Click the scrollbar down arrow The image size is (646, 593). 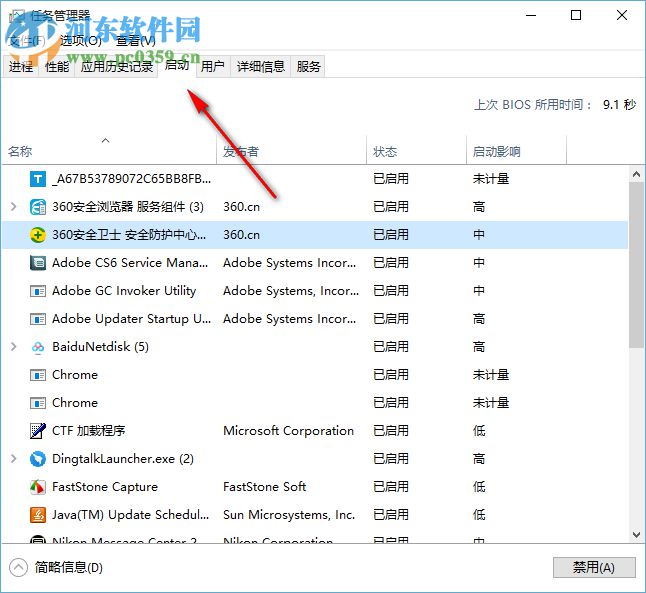(637, 535)
